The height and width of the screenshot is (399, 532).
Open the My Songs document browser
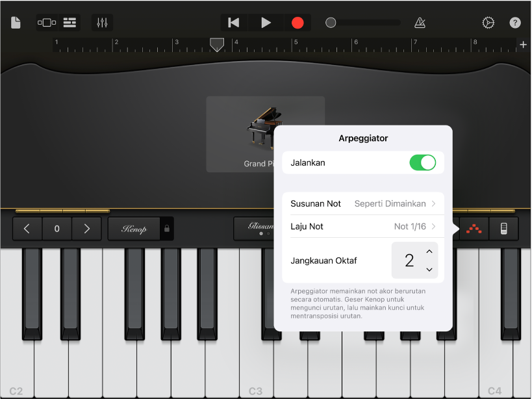tap(16, 22)
